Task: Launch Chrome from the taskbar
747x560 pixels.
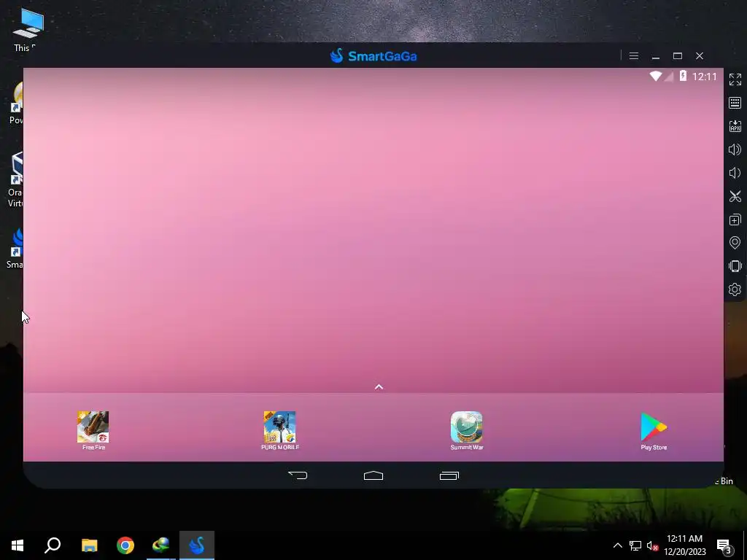Action: tap(125, 545)
